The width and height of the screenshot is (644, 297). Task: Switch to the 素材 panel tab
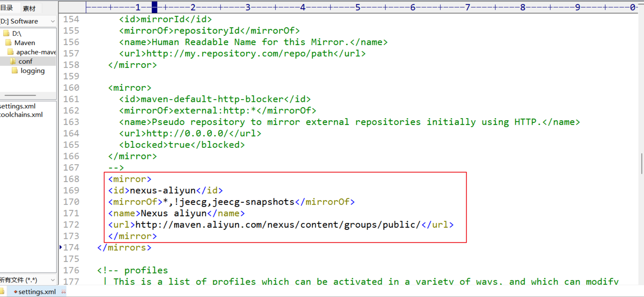click(29, 8)
